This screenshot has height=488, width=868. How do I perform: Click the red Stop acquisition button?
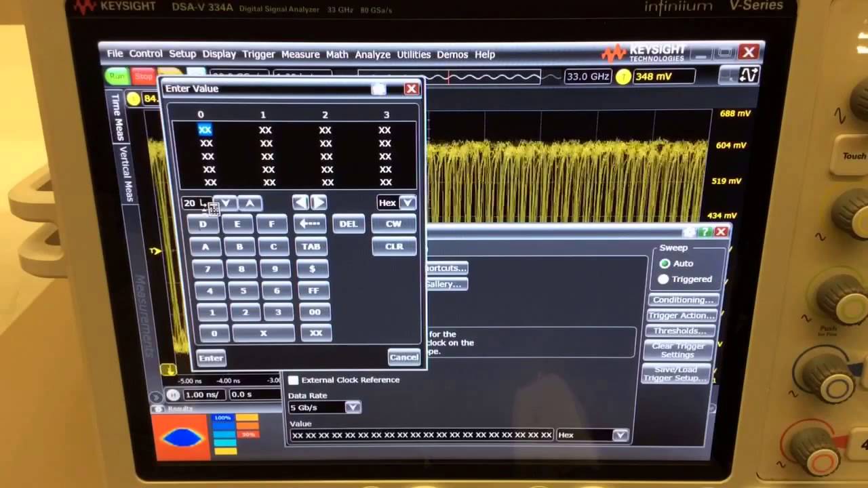point(142,77)
